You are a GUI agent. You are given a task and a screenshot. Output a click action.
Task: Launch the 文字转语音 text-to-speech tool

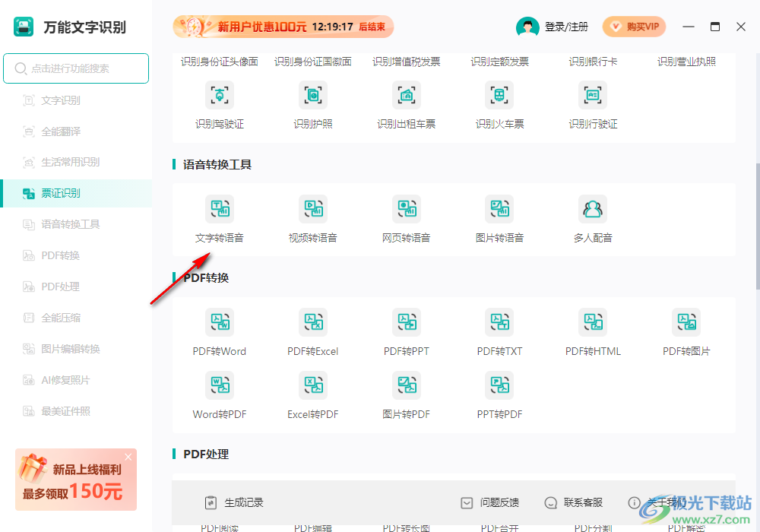[x=220, y=220]
